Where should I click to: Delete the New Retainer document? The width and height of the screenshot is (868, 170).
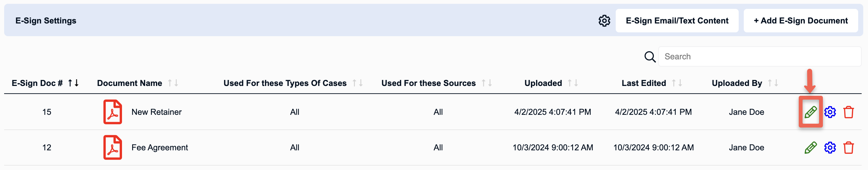pos(848,112)
